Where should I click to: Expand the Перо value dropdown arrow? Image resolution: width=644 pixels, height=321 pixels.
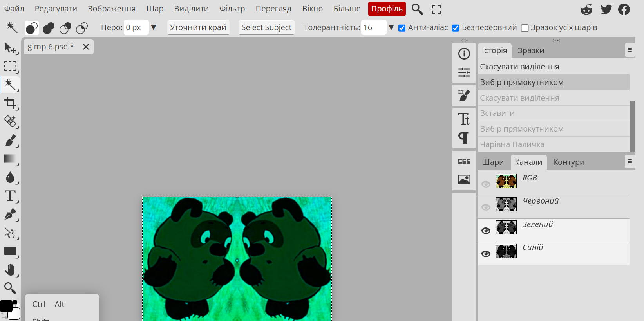[154, 27]
